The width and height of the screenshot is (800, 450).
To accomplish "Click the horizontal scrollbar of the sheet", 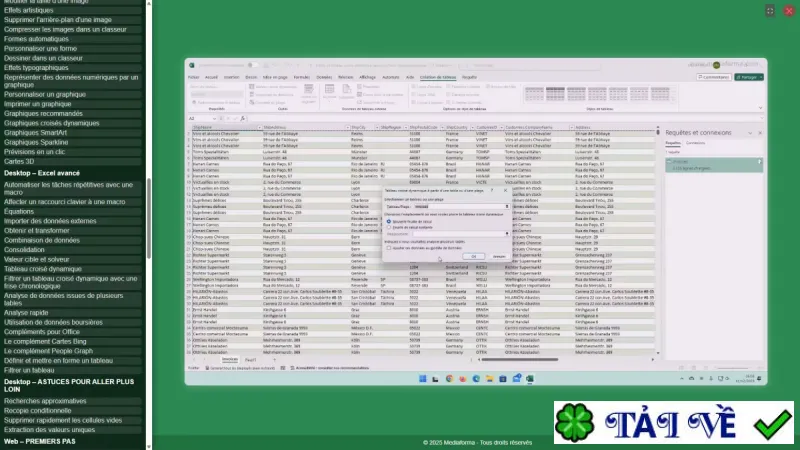I will click(x=520, y=359).
